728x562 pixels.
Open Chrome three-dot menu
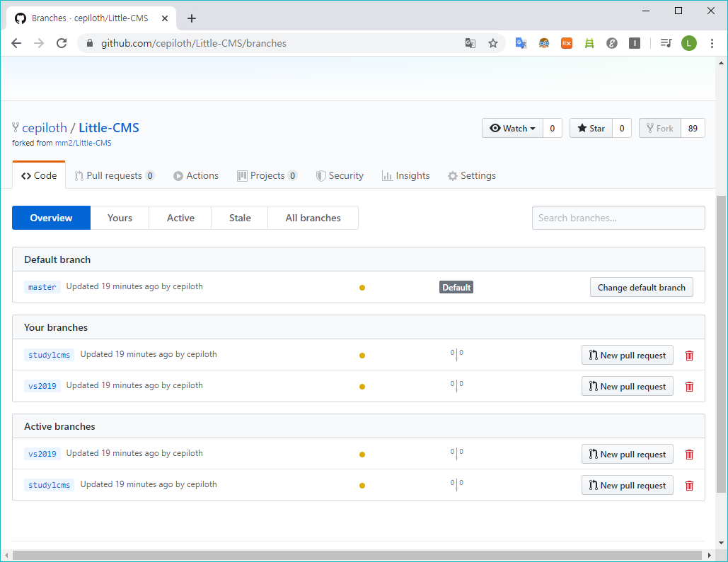pyautogui.click(x=712, y=43)
